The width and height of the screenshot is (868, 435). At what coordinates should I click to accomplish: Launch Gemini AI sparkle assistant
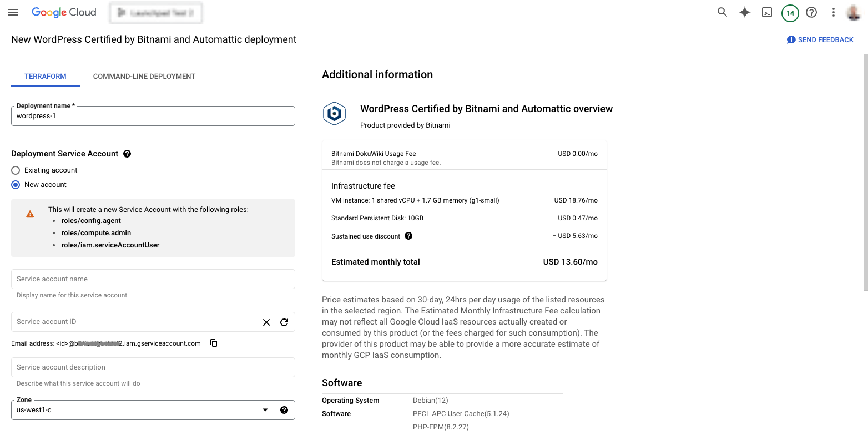(x=745, y=12)
